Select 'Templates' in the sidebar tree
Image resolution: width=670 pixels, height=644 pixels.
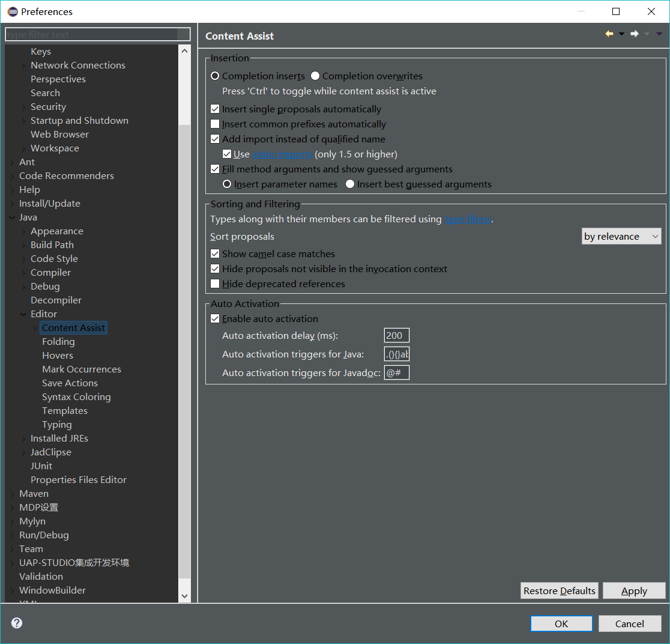pyautogui.click(x=65, y=410)
